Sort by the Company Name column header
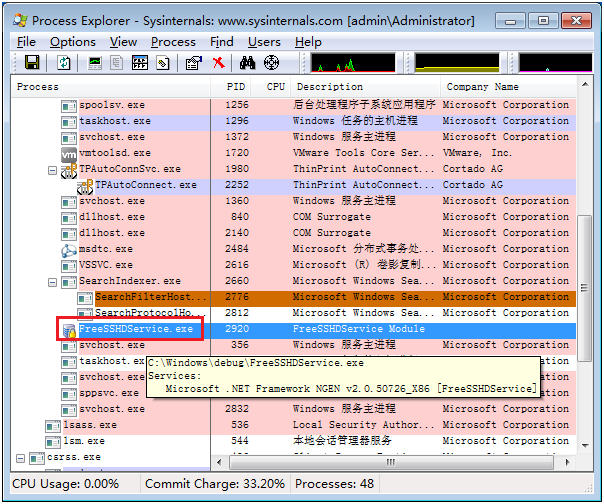604x504 pixels. tap(508, 87)
